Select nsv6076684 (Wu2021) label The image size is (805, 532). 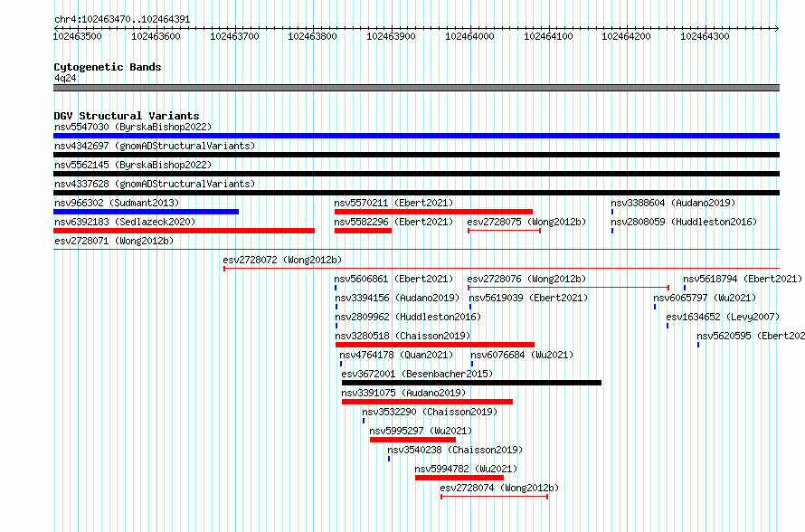pos(522,355)
